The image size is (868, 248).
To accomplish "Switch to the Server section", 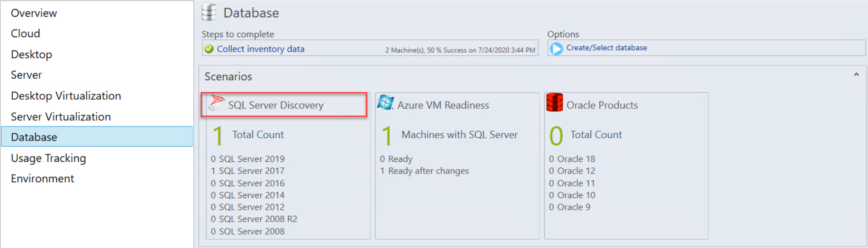I will click(26, 75).
